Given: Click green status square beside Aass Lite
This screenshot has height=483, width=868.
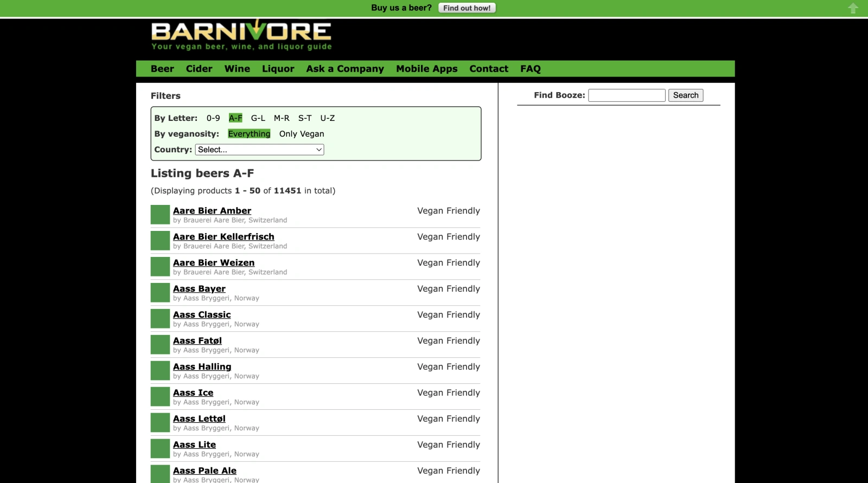Looking at the screenshot, I should (160, 449).
